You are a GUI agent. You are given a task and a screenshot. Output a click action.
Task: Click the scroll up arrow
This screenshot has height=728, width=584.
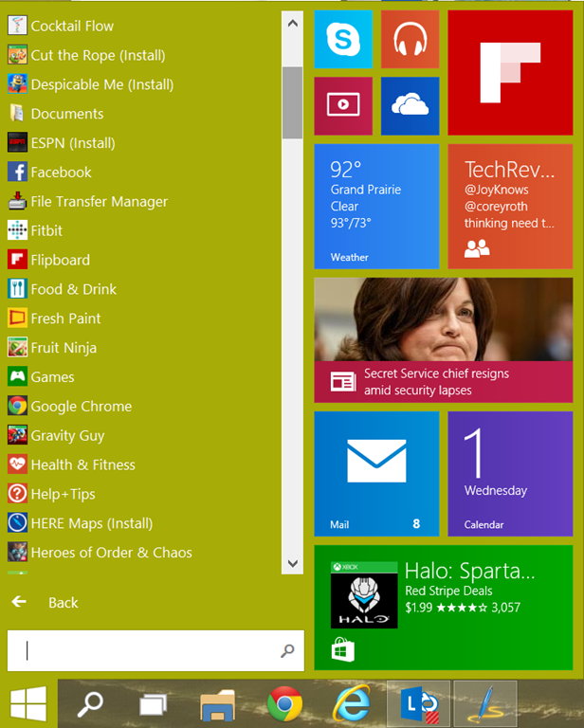[292, 23]
